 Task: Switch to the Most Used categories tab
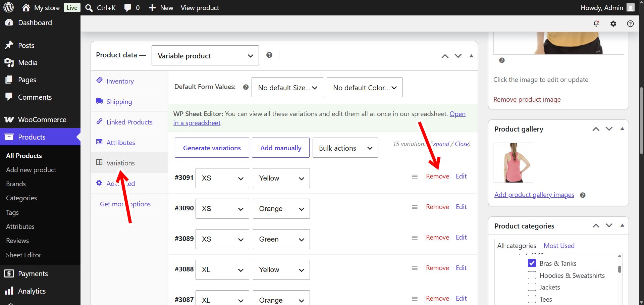tap(559, 246)
